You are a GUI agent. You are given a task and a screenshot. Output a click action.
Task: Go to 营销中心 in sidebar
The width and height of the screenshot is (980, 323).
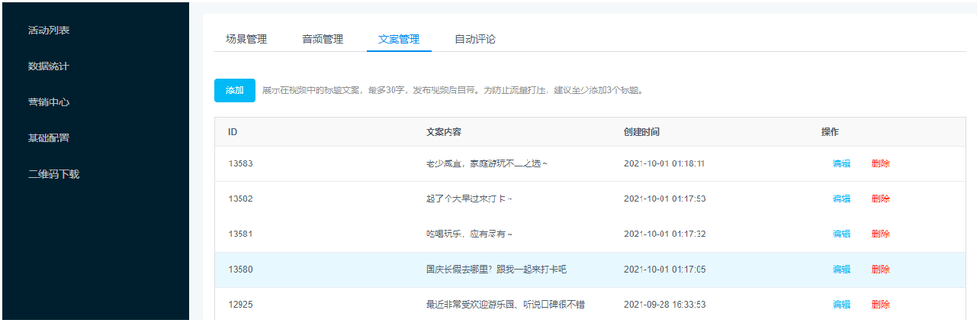pos(49,102)
